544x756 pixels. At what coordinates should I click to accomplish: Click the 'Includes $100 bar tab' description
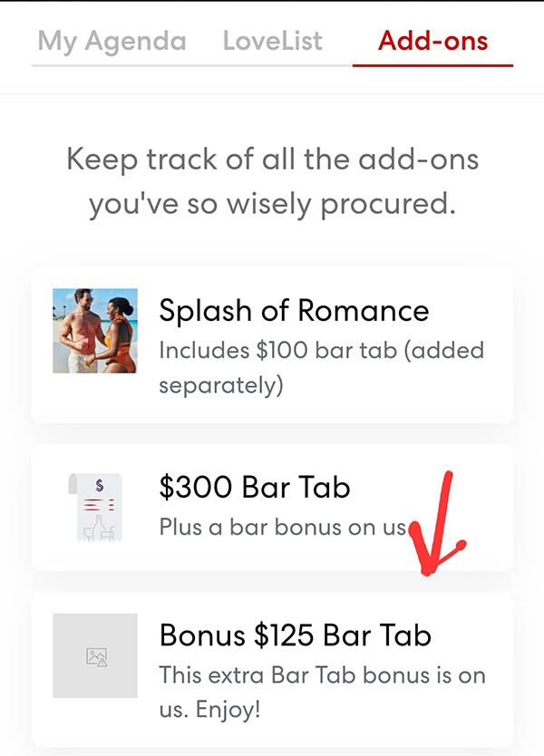(321, 367)
